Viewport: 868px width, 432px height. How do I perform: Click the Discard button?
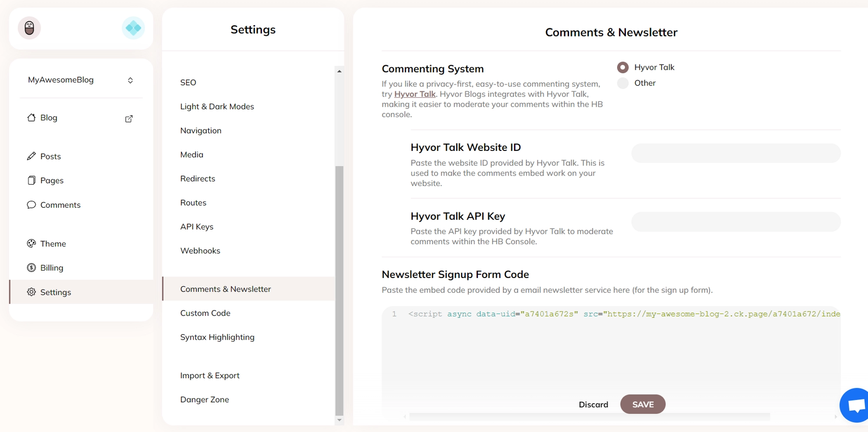tap(593, 405)
